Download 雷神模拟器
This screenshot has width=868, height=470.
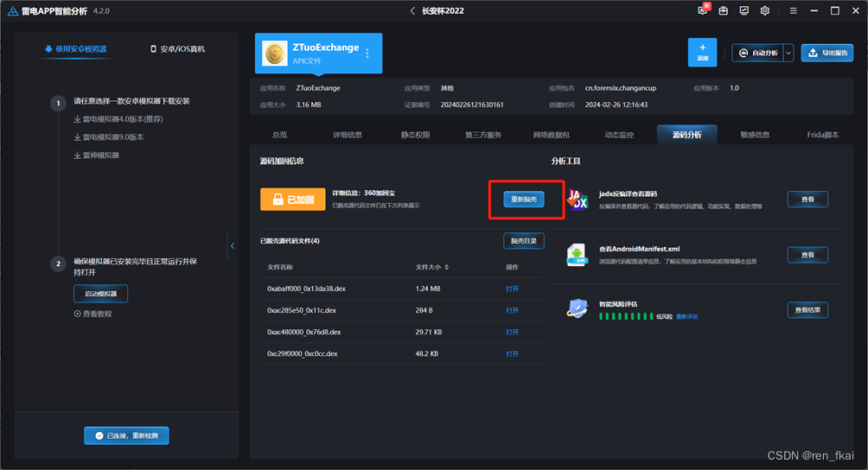[x=97, y=156]
